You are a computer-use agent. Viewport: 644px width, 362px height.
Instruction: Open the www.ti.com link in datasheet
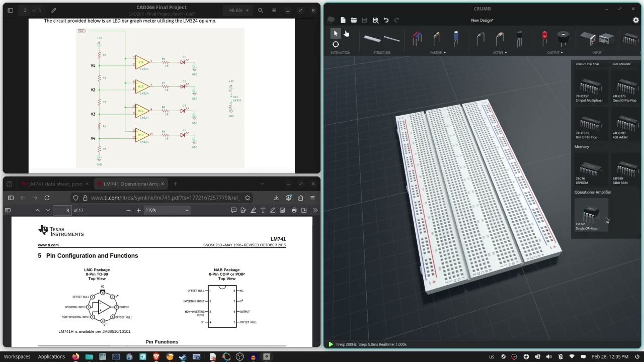click(48, 245)
